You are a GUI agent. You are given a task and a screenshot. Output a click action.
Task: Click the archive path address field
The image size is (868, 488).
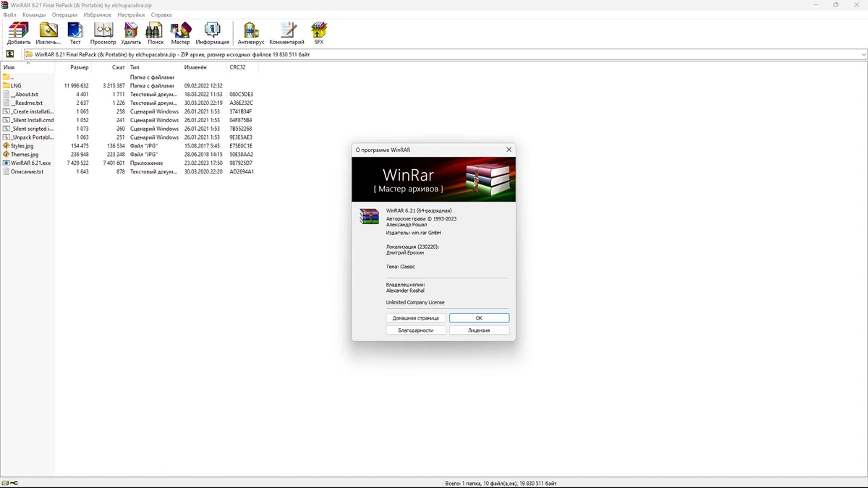pos(444,54)
